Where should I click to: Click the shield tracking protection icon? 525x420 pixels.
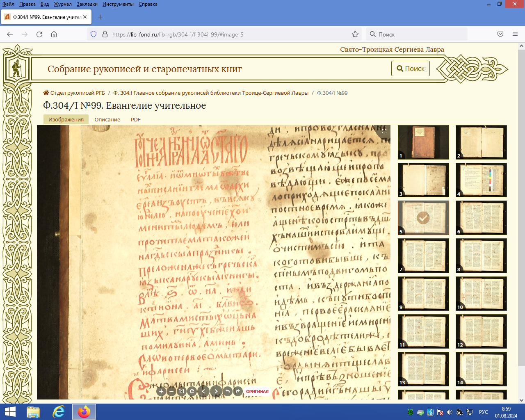[94, 34]
